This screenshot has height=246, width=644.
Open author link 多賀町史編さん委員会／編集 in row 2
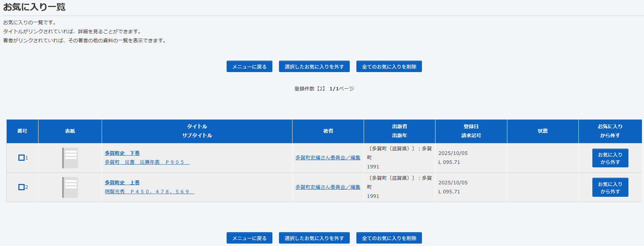coord(328,187)
